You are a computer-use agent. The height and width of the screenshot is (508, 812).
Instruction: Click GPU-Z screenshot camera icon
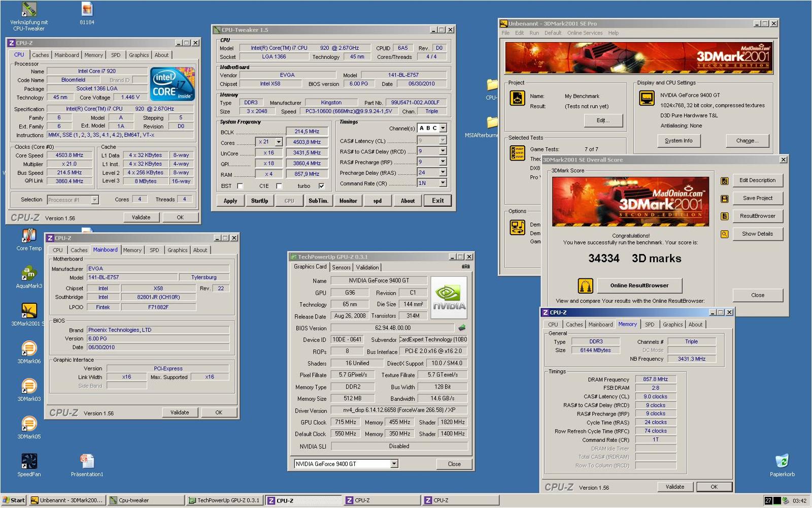[465, 266]
